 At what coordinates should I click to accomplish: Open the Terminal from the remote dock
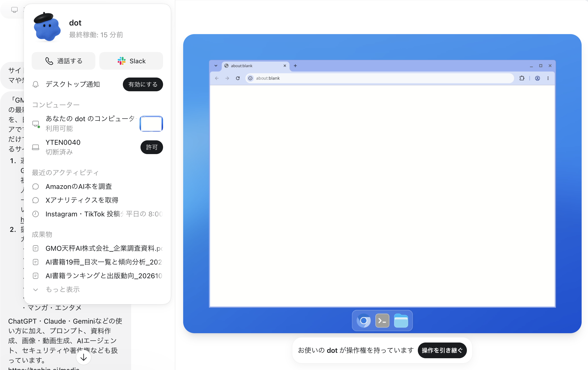[382, 320]
